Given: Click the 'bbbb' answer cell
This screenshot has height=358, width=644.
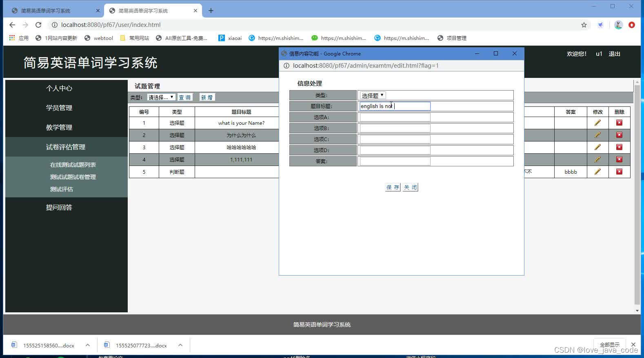Looking at the screenshot, I should 571,172.
